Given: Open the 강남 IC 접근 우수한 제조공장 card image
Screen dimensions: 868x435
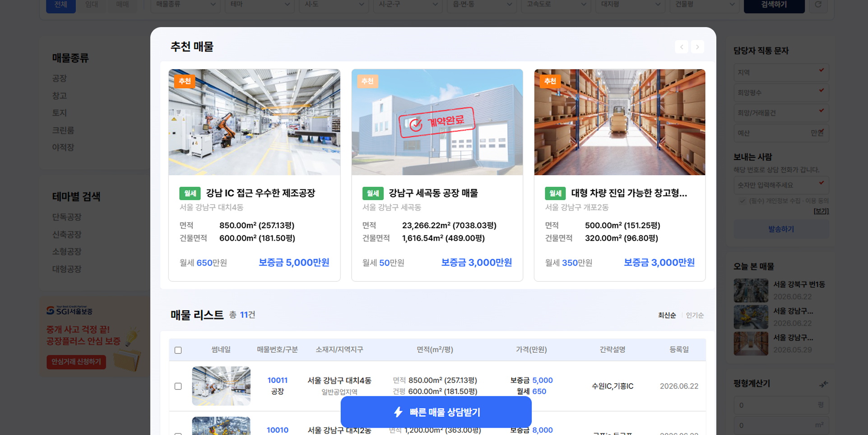Looking at the screenshot, I should pyautogui.click(x=255, y=122).
